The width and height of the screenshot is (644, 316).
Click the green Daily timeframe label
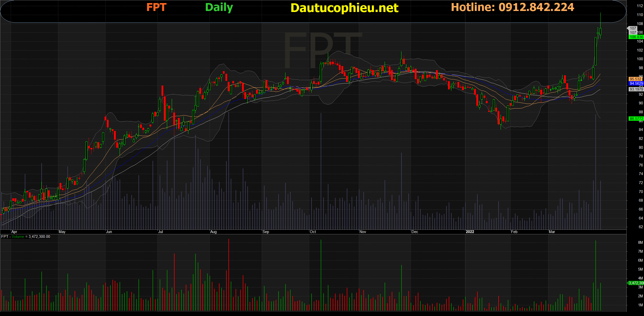[219, 7]
